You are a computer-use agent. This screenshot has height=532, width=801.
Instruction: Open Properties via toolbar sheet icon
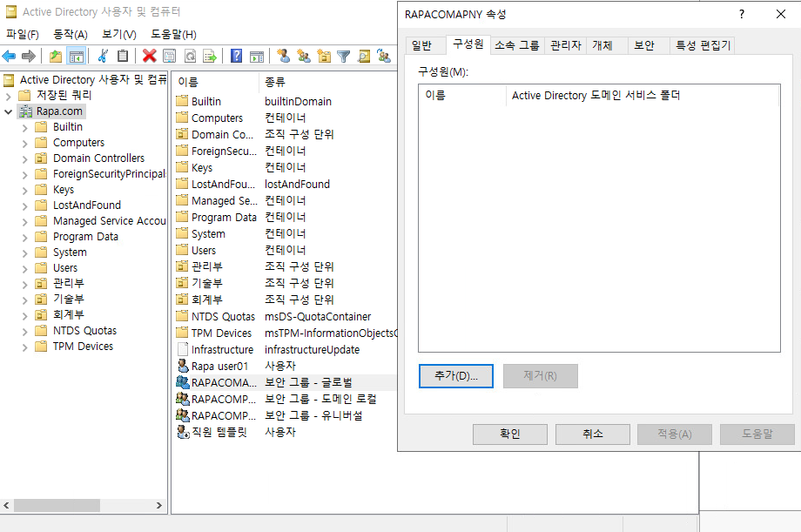tap(169, 56)
